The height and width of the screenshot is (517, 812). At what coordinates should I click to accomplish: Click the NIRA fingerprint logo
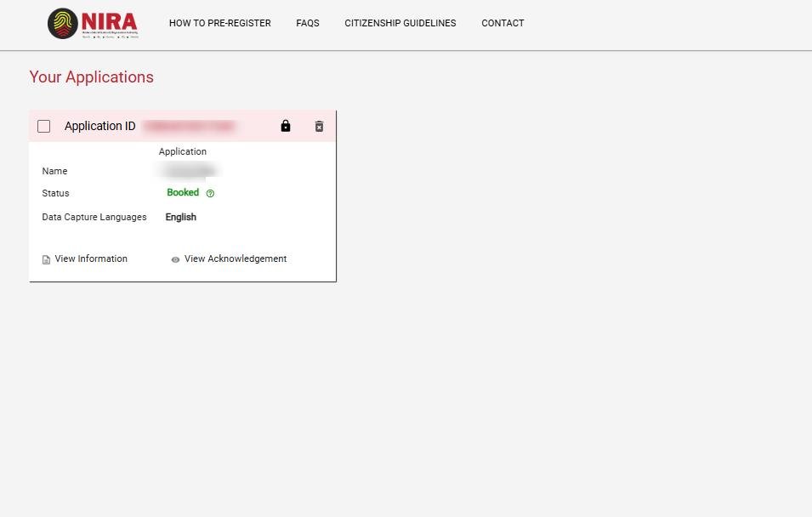(64, 23)
